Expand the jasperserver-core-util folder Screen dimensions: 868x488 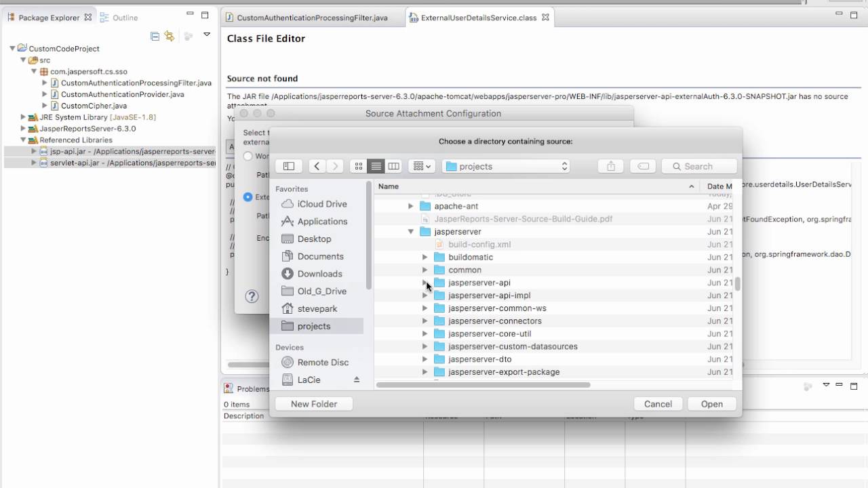coord(425,334)
